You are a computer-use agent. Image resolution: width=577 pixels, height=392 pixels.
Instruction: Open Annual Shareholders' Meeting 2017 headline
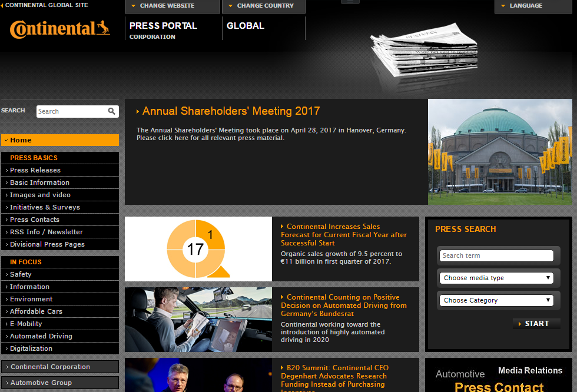[x=231, y=111]
